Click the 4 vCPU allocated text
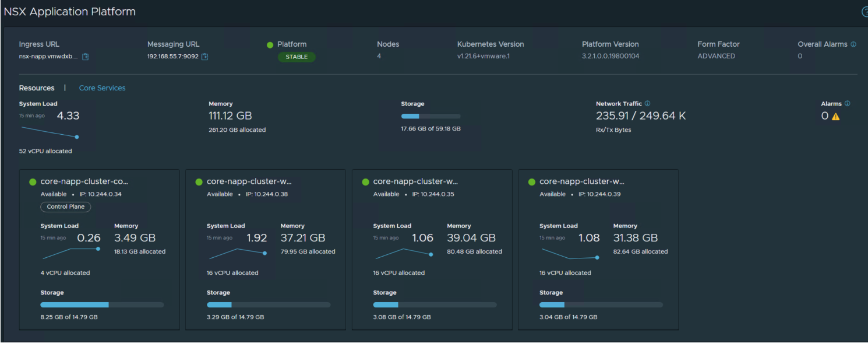The width and height of the screenshot is (868, 343). (65, 273)
